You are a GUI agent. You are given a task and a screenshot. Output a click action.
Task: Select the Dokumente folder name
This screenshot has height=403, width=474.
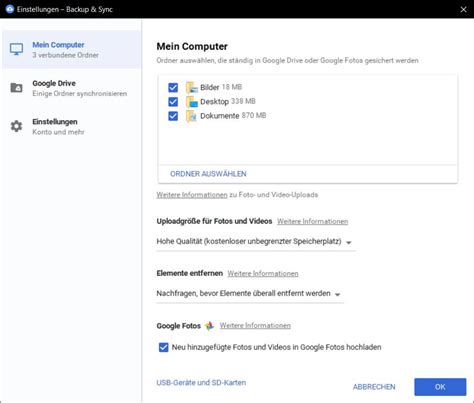point(220,116)
